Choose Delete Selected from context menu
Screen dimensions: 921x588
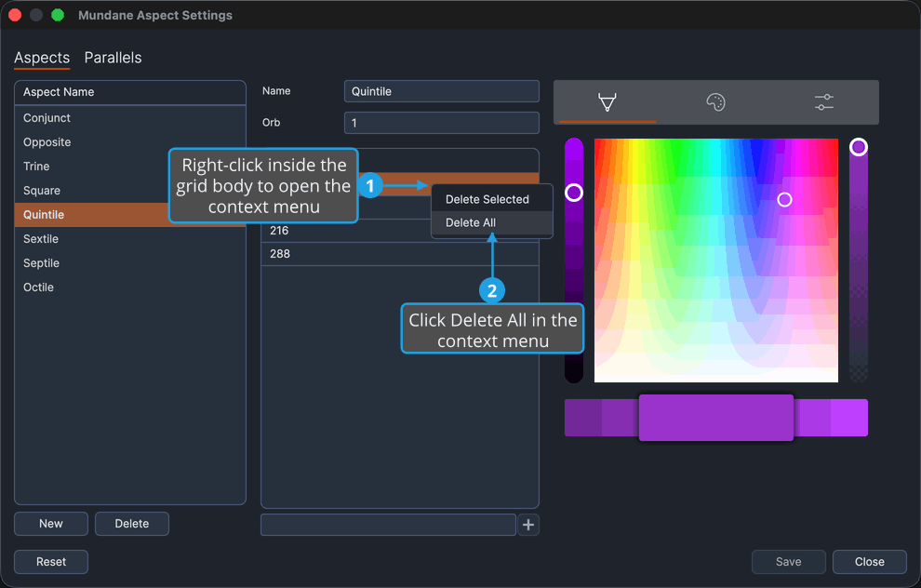click(491, 199)
